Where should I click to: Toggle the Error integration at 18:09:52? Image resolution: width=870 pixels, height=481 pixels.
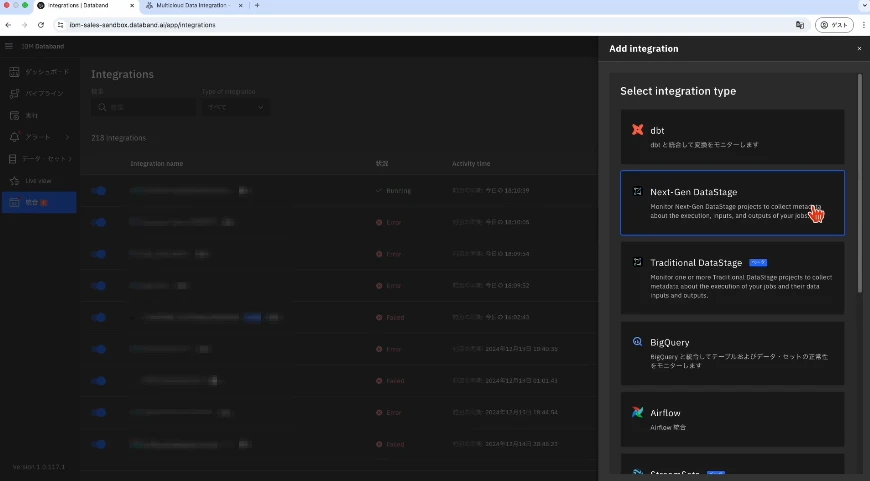click(99, 285)
